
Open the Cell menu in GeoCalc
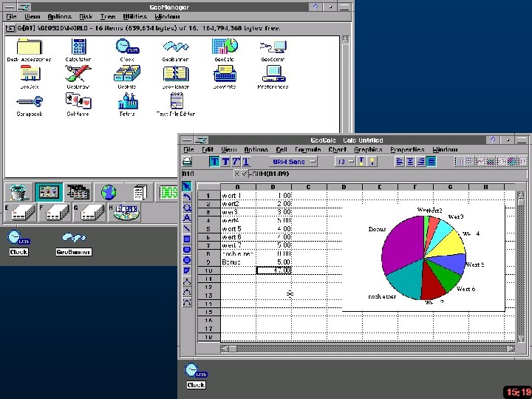click(282, 149)
